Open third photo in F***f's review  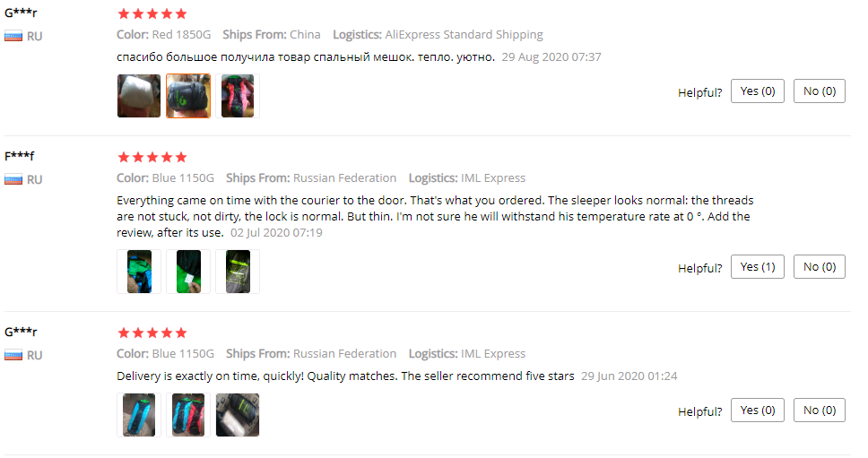238,272
